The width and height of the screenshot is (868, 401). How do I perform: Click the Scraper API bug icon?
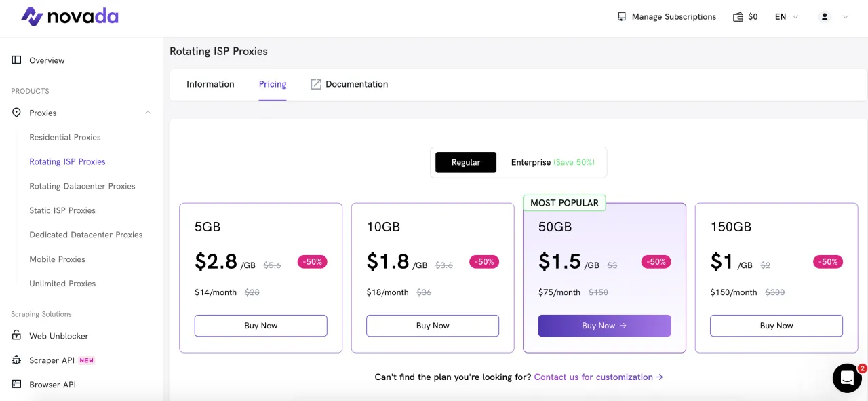[17, 360]
